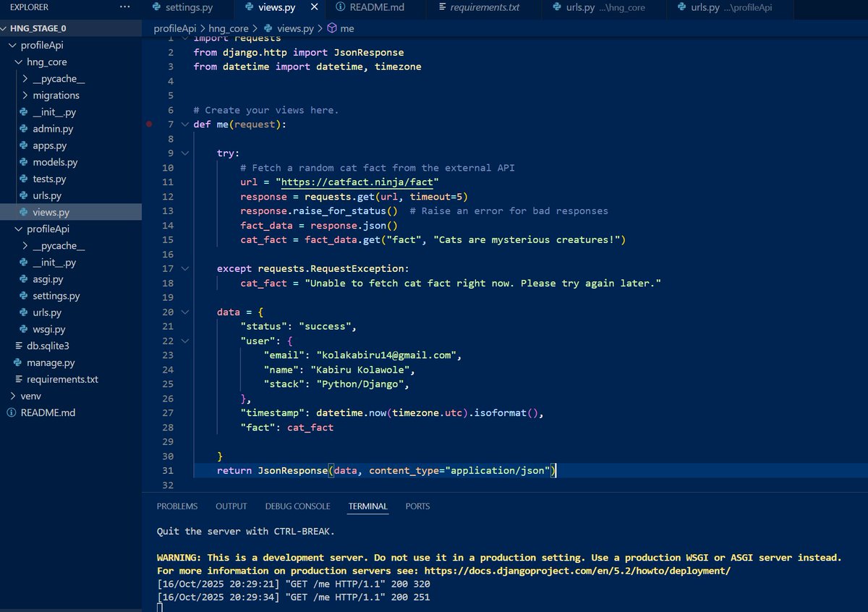The height and width of the screenshot is (612, 868).
Task: Click the EXPLORER panel title
Action: 29,7
